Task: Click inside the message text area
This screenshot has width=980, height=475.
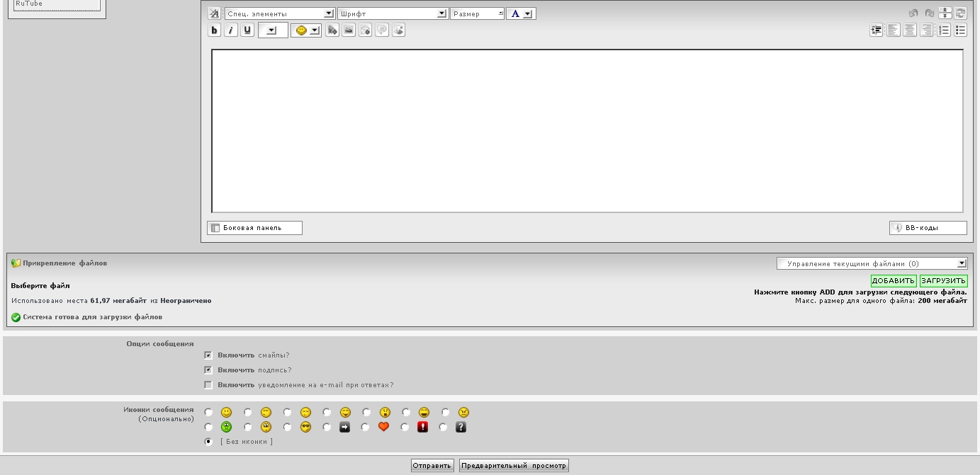Action: [587, 131]
